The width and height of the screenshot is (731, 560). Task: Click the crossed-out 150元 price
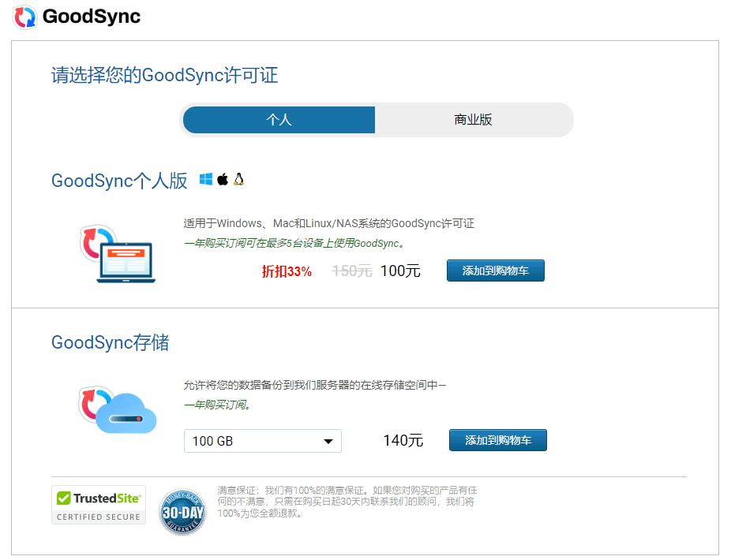[352, 271]
